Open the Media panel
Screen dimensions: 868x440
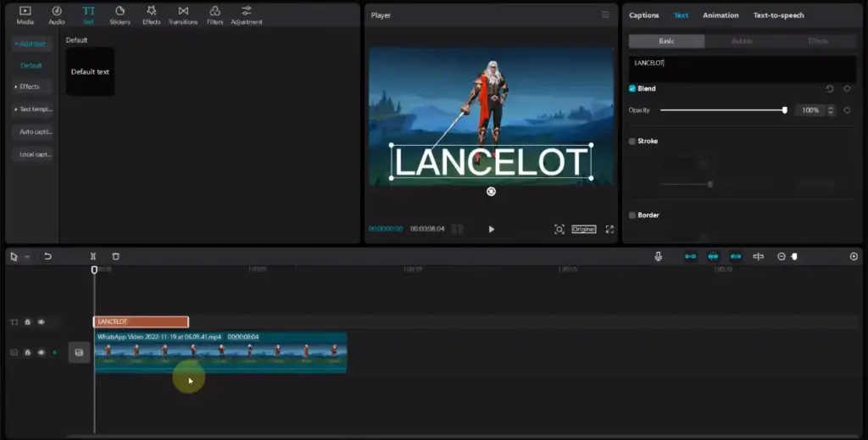click(25, 15)
